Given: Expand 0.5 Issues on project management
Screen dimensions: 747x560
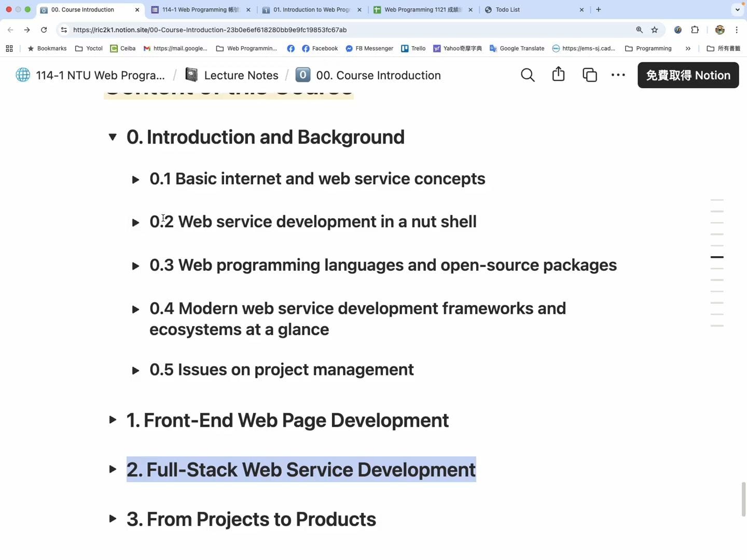Looking at the screenshot, I should (x=135, y=371).
